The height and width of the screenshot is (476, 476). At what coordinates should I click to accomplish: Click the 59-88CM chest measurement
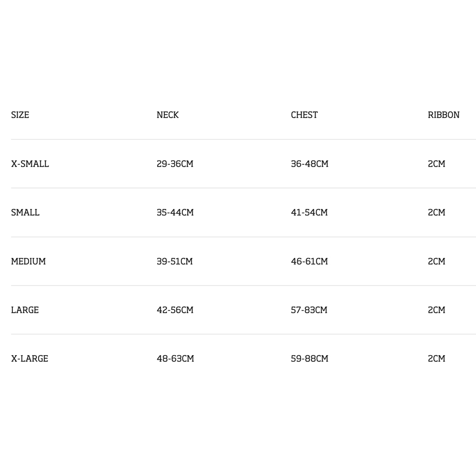310,358
